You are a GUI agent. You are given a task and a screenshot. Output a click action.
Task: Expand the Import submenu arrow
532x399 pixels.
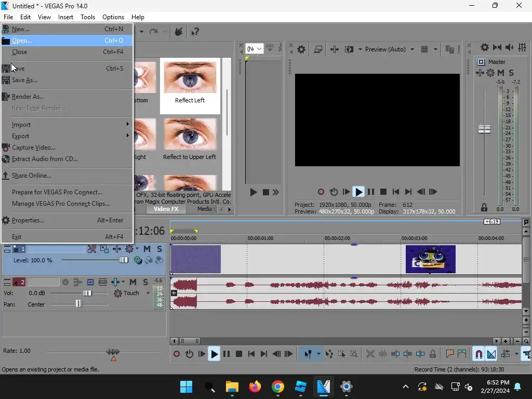[x=128, y=124]
